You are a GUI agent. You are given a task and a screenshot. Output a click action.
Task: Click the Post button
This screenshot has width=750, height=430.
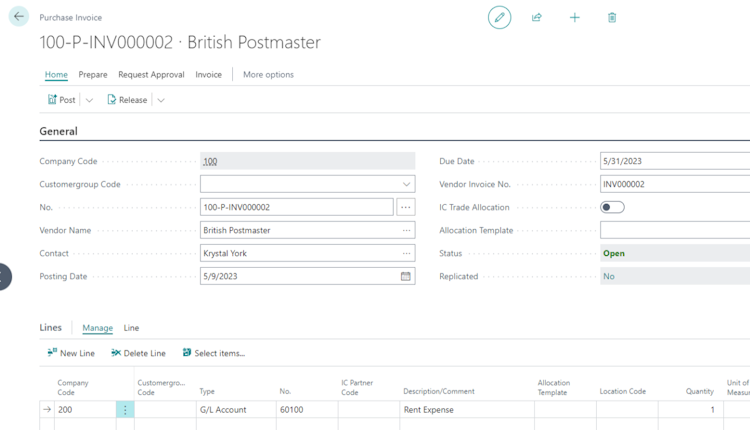(x=62, y=100)
